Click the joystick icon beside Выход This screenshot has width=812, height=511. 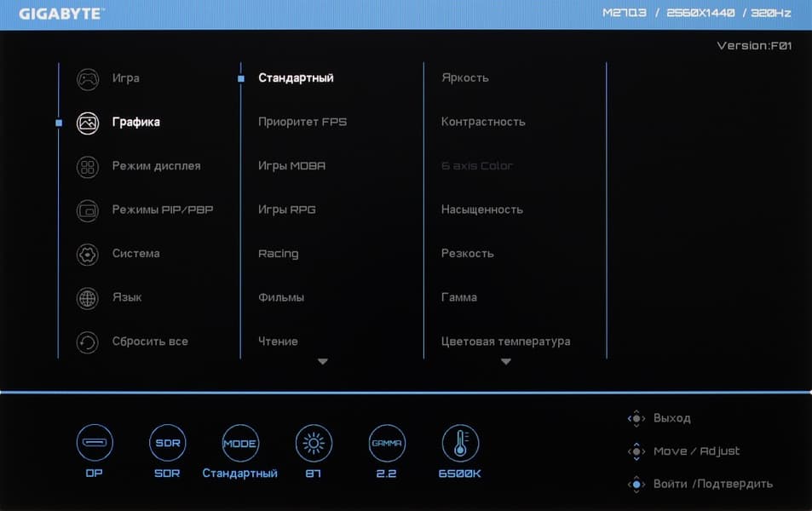(x=636, y=418)
